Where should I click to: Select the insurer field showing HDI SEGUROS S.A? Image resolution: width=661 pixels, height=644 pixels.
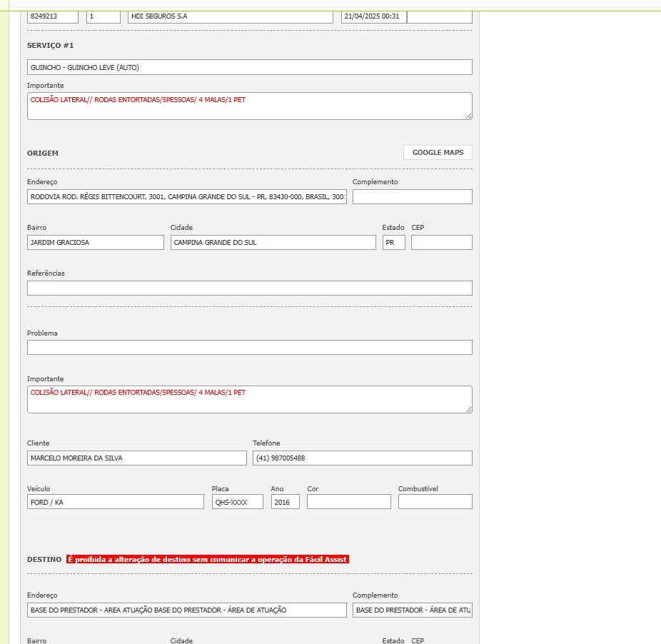point(230,16)
